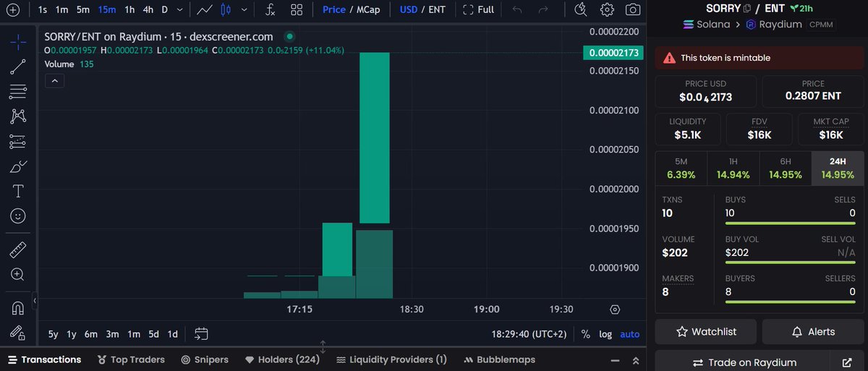Enter fullscreen with the Full button
Screen dimensions: 868x371
(478, 10)
